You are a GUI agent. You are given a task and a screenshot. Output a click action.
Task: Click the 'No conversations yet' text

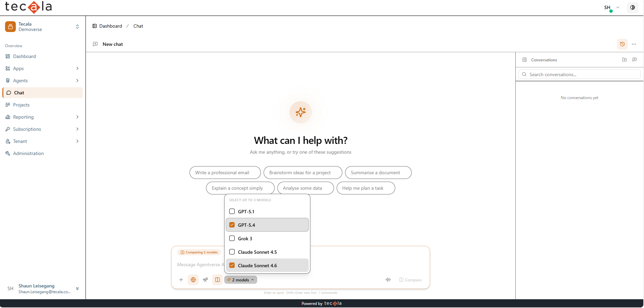click(x=579, y=98)
